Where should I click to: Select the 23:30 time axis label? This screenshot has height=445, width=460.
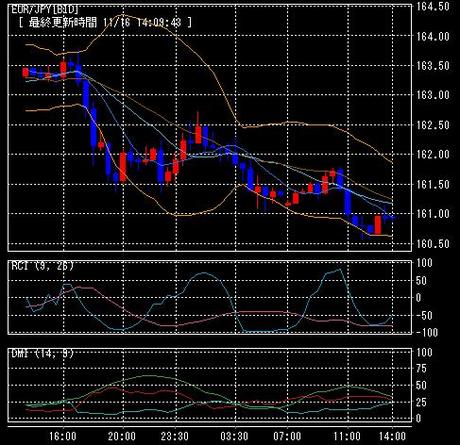pyautogui.click(x=175, y=436)
